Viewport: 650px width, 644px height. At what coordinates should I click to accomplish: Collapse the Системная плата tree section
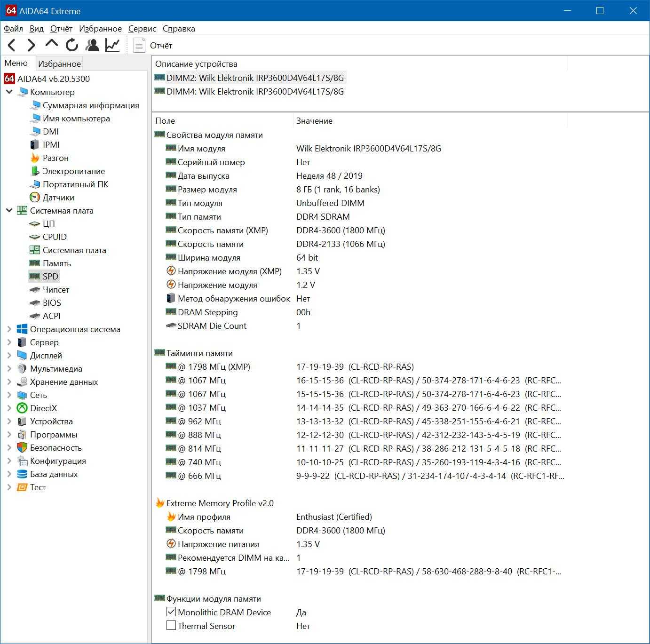tap(9, 210)
